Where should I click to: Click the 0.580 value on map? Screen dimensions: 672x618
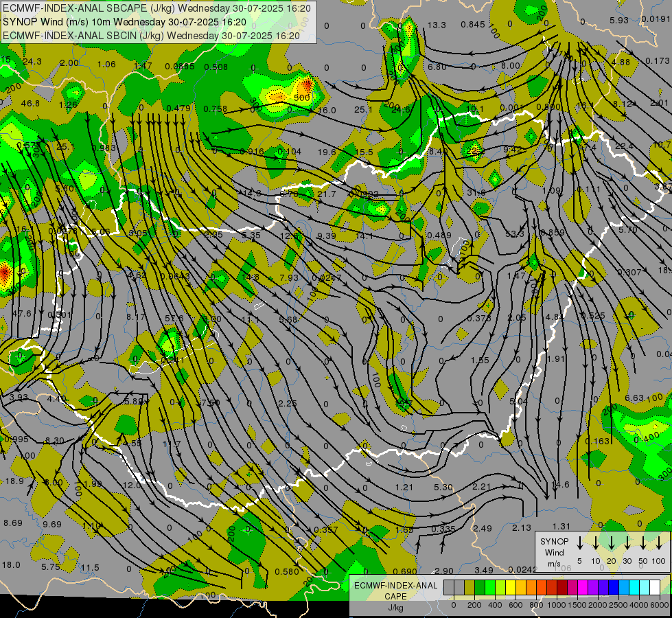pyautogui.click(x=287, y=571)
